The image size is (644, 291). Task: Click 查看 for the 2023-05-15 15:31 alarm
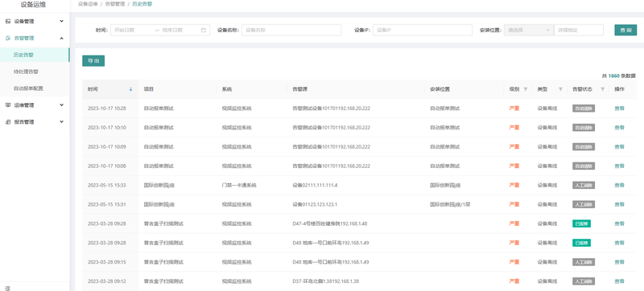pos(619,204)
